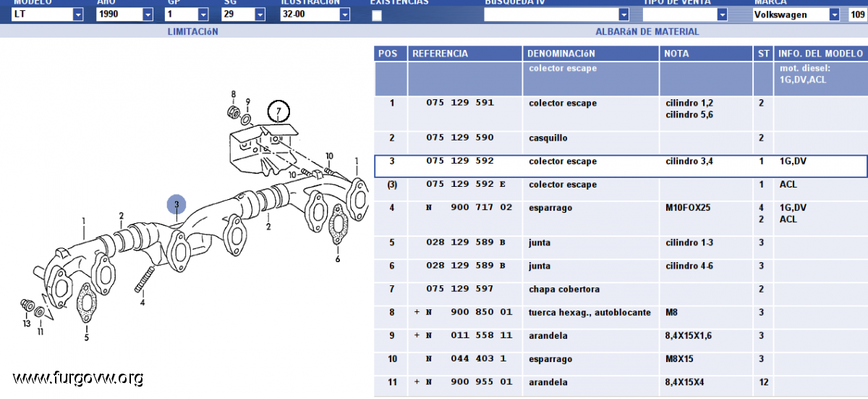Screen dimensions: 868x399
Task: Click the ST column header
Action: (x=764, y=54)
